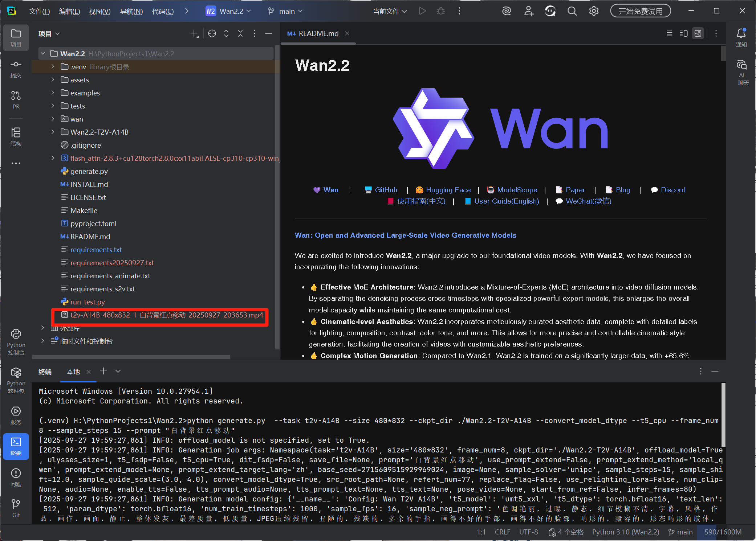The height and width of the screenshot is (541, 756).
Task: Click the Debug bug icon
Action: [x=441, y=11]
